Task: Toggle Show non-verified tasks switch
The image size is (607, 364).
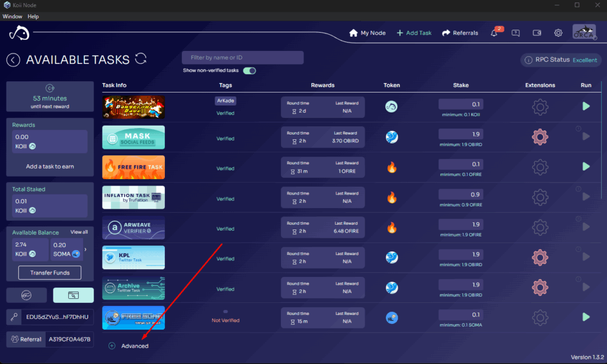Action: (x=250, y=71)
